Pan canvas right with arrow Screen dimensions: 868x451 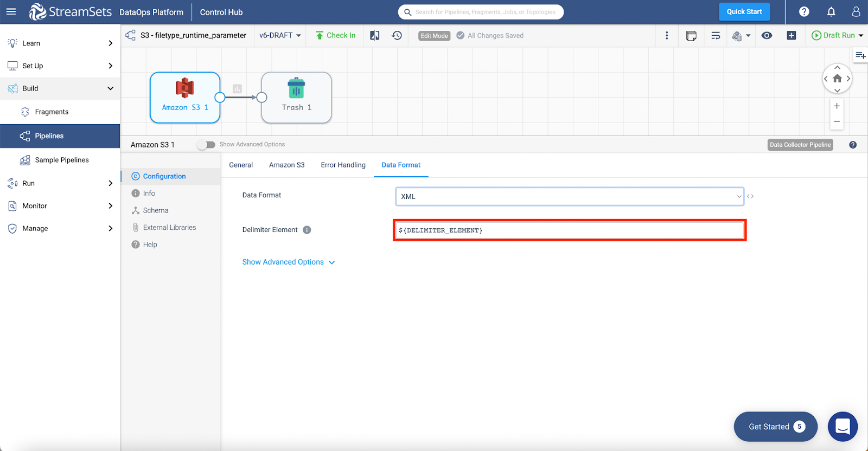(848, 79)
